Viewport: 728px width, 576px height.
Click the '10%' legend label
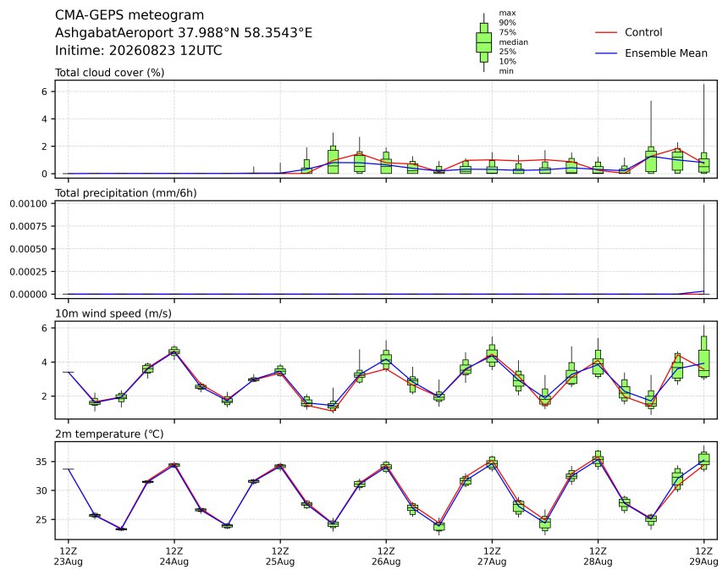[507, 61]
